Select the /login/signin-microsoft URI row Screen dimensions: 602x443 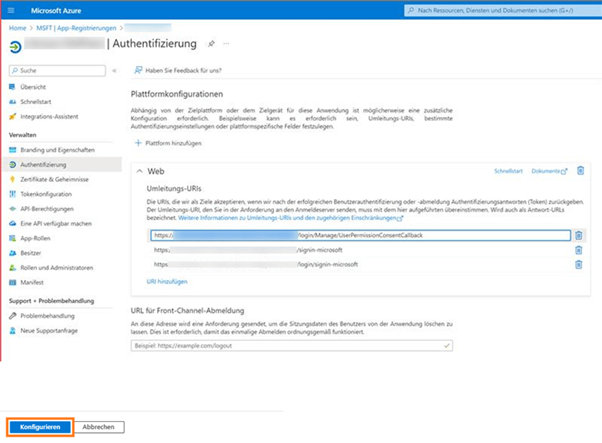[x=360, y=264]
